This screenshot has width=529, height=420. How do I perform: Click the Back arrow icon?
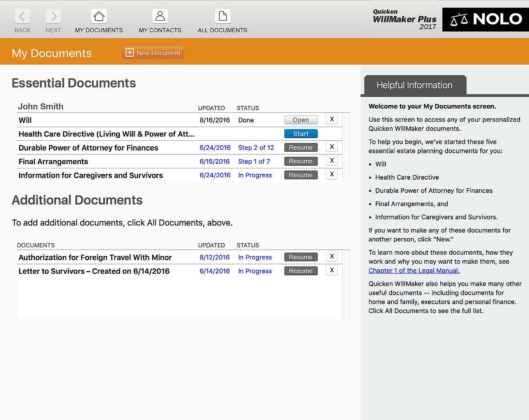point(22,17)
